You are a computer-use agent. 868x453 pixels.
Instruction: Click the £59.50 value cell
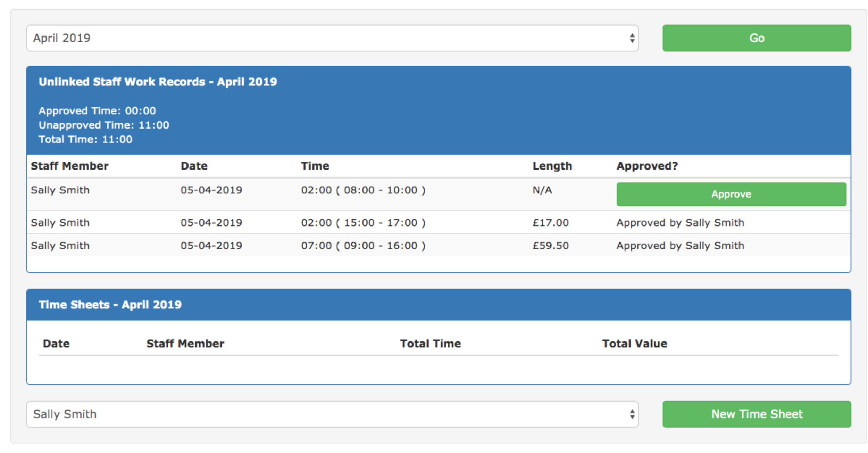click(x=550, y=246)
